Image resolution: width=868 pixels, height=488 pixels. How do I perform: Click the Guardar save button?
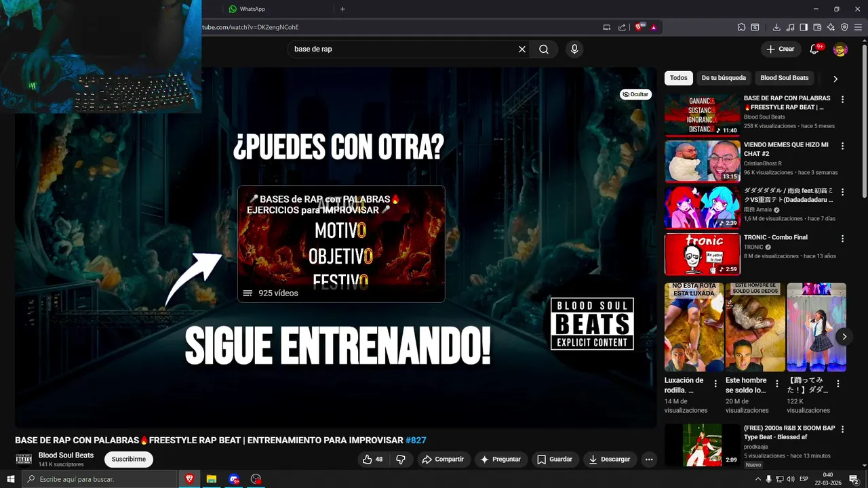click(x=555, y=460)
